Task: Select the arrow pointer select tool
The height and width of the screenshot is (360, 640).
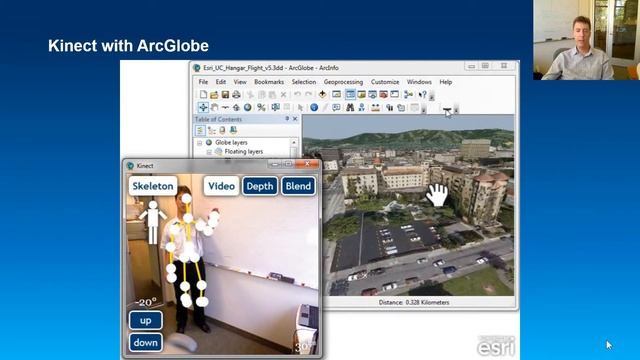Action: click(300, 107)
